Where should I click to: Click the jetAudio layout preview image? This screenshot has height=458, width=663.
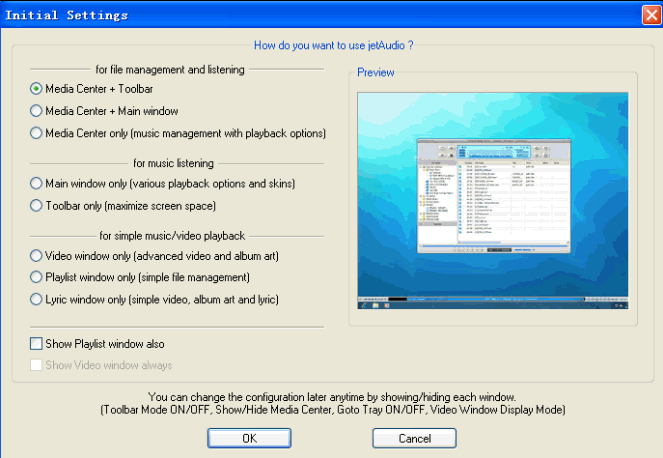pyautogui.click(x=493, y=201)
